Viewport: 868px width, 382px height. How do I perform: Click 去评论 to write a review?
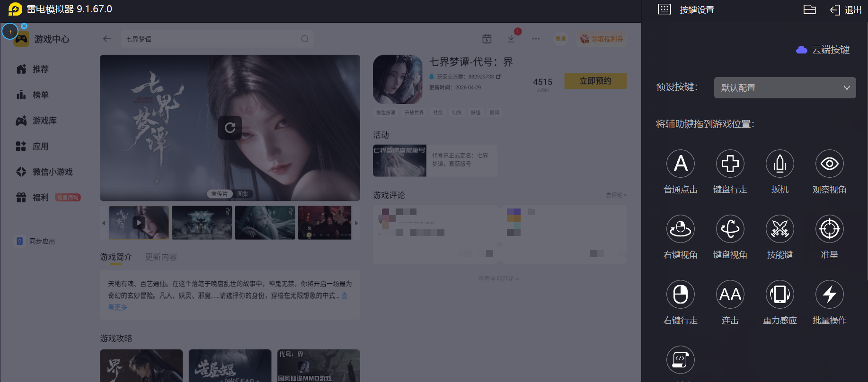point(616,195)
